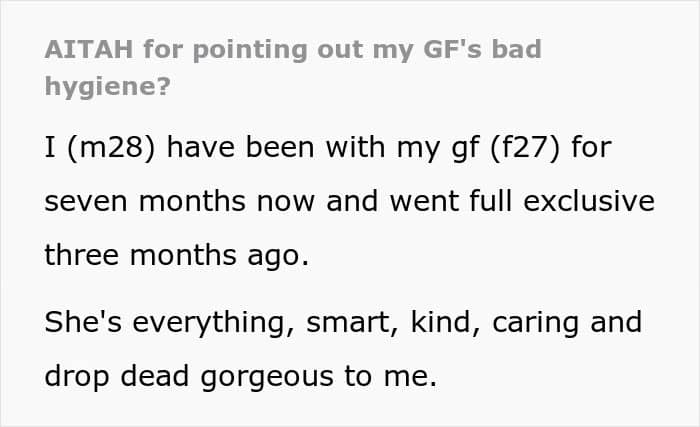Click the word "She's" starting second paragraph
This screenshot has width=700, height=427.
(x=83, y=322)
